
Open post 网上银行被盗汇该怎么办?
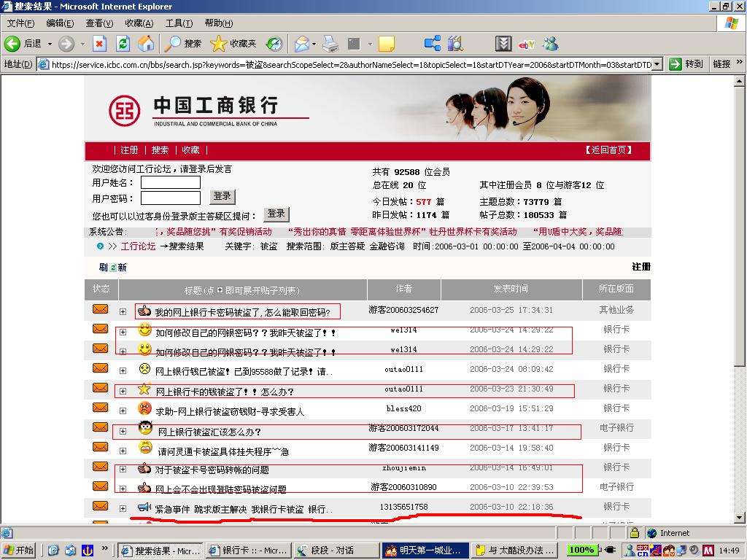coord(209,432)
